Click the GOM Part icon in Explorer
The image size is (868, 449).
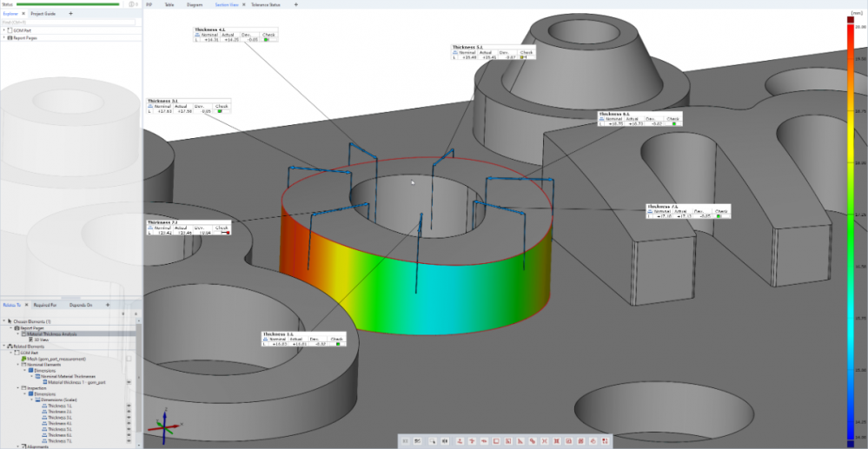[11, 30]
